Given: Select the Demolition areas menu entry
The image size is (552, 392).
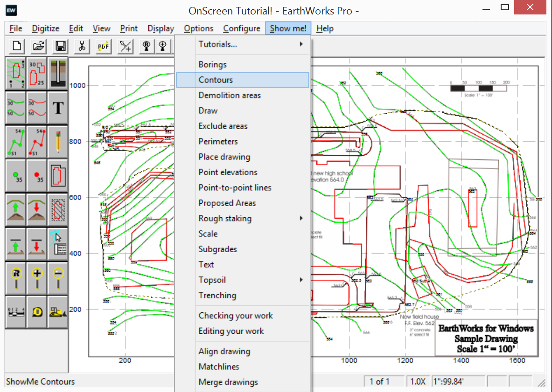Looking at the screenshot, I should pos(243,95).
